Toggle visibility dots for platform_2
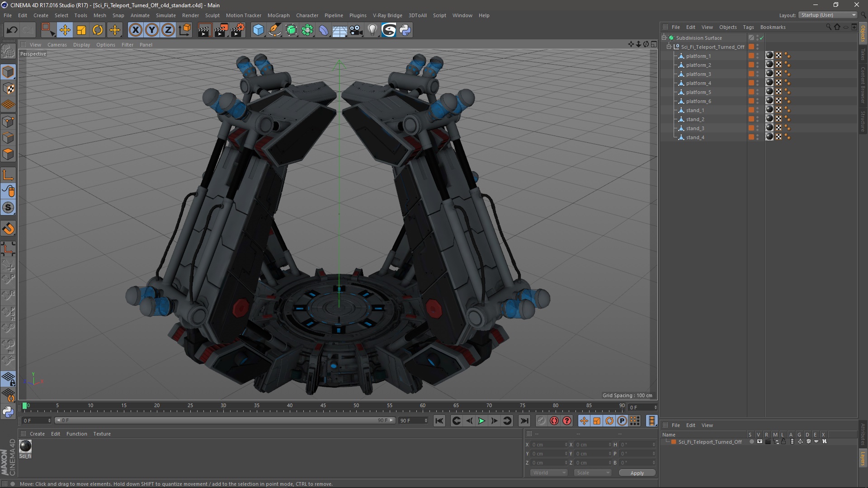Image resolution: width=868 pixels, height=488 pixels. point(758,65)
